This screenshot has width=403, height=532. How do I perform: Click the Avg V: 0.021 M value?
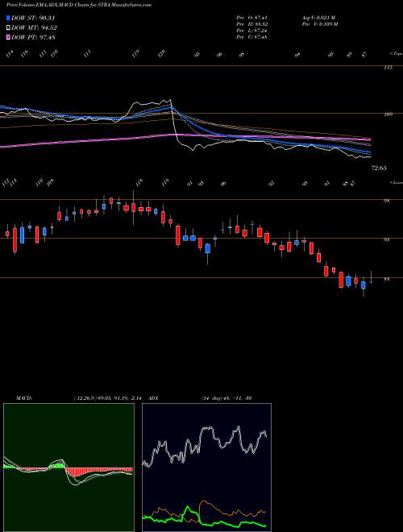318,18
